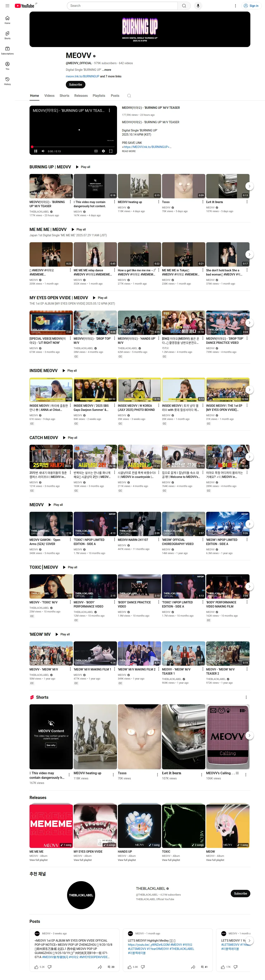Expand channel description with '...more'
The height and width of the screenshot is (980, 265).
107,70
